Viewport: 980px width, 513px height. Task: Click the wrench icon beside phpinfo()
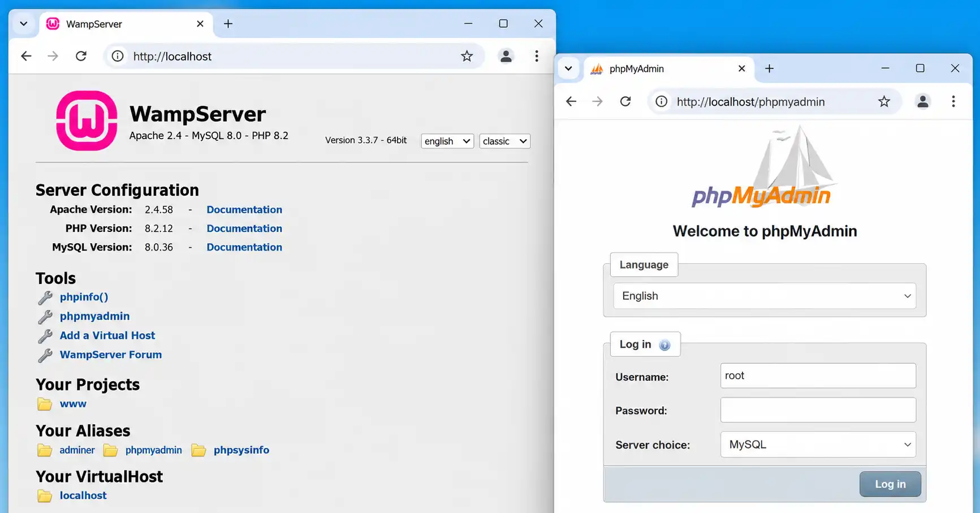[x=45, y=298]
